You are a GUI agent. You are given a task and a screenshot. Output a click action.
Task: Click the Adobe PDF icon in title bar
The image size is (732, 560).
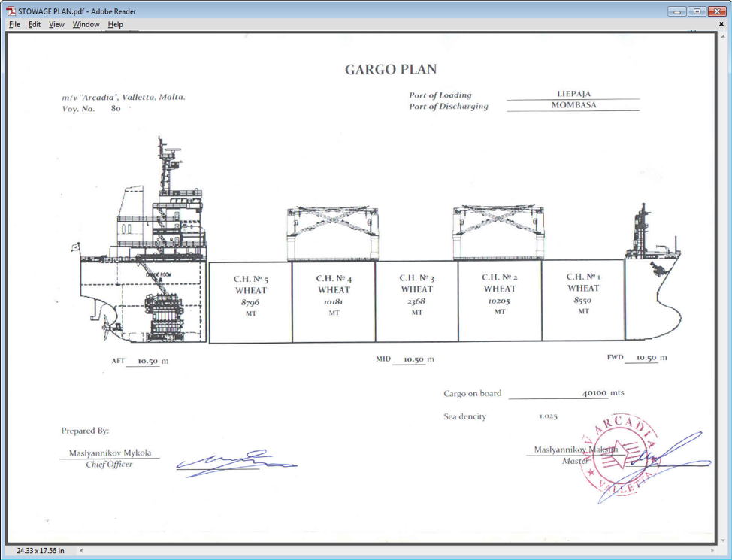tap(11, 11)
